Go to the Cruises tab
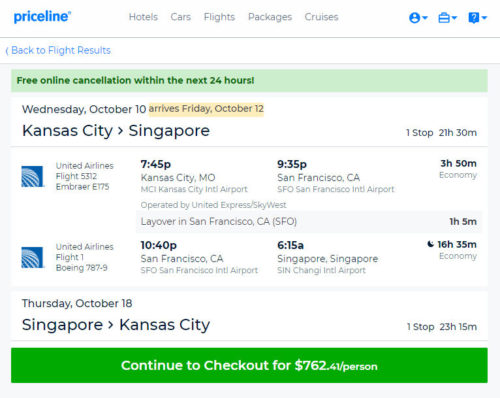Screen dimensions: 500x398 click(321, 17)
